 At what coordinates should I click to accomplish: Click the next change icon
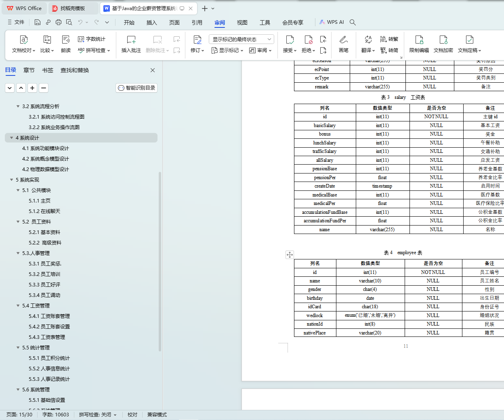323,50
